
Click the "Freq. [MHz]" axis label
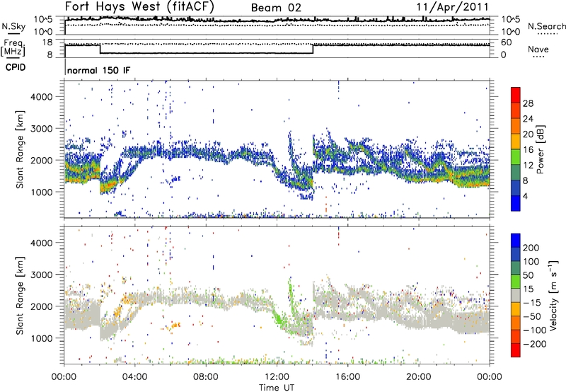pyautogui.click(x=13, y=48)
